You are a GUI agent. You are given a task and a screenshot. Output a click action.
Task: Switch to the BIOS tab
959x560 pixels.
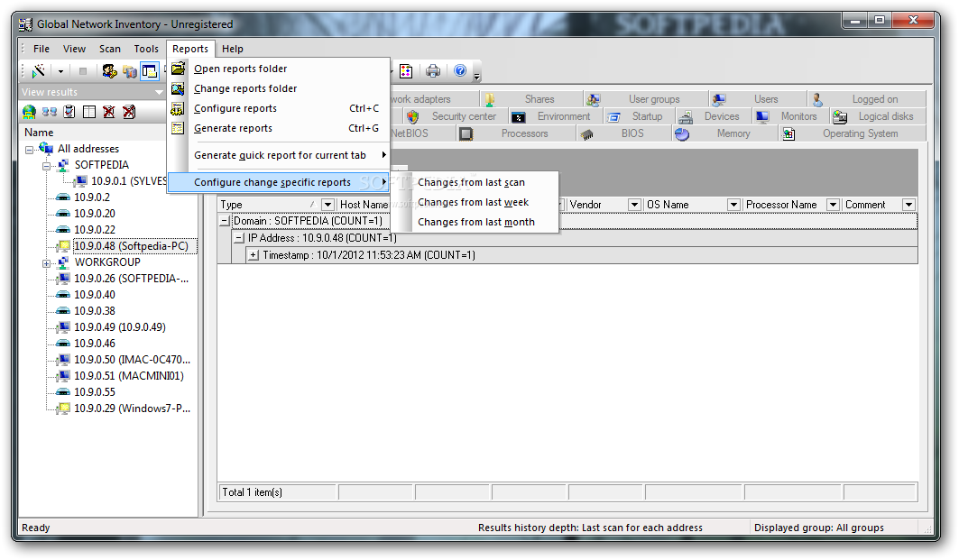[623, 133]
